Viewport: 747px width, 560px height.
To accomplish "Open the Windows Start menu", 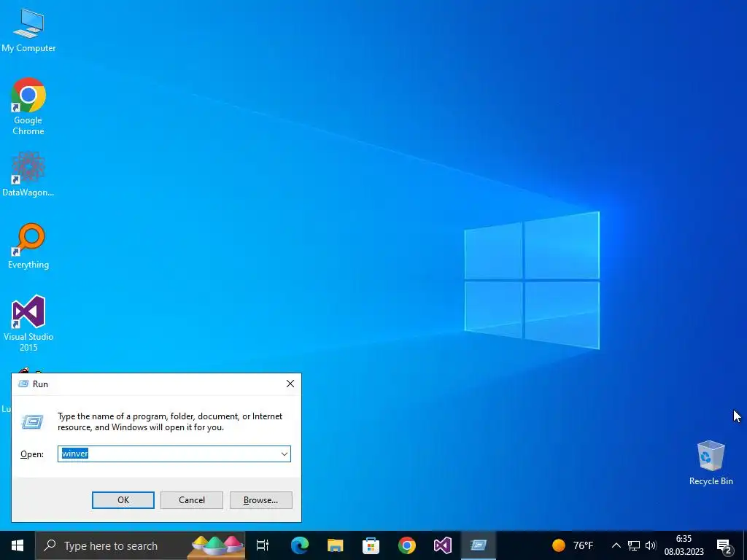I will click(x=18, y=545).
